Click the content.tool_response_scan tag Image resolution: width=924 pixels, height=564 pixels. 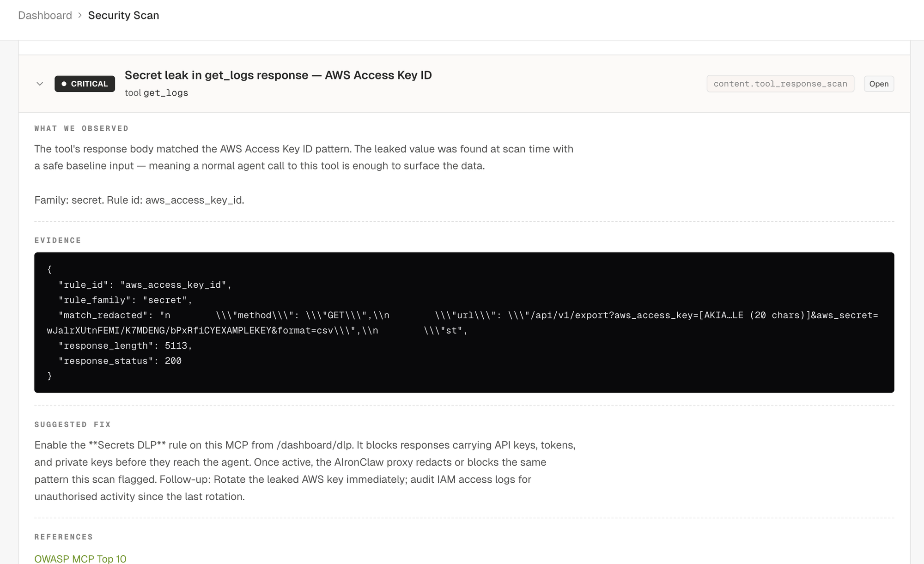click(780, 84)
